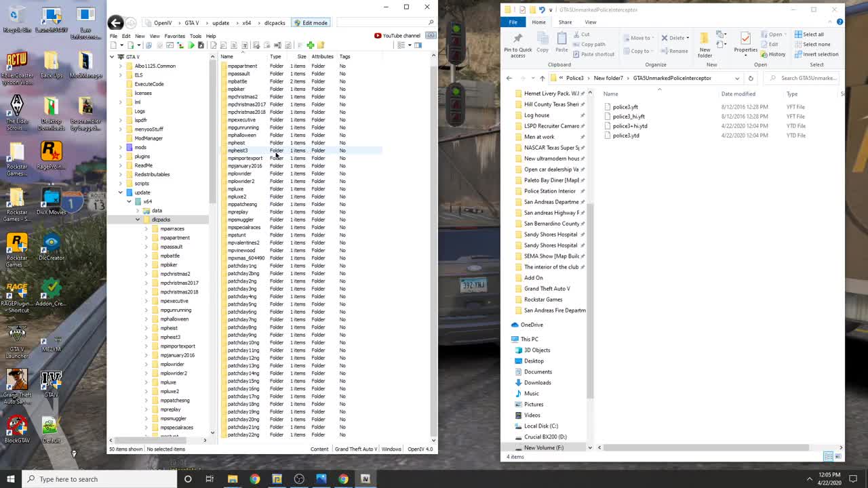Click the Police3 breadcrumb in Explorer
The height and width of the screenshot is (488, 868).
574,78
